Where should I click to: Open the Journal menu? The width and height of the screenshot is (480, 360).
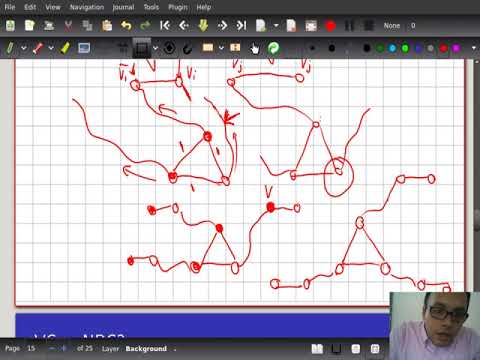tap(123, 7)
